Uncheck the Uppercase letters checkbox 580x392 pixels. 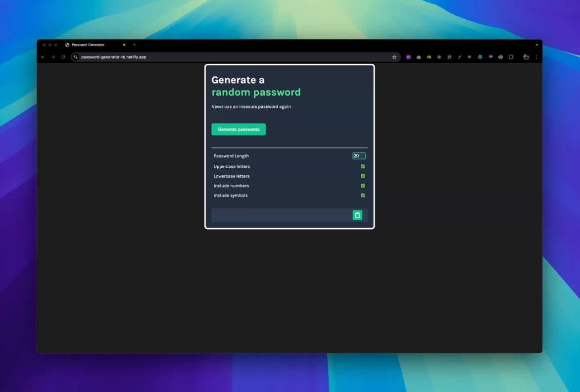[x=362, y=166]
